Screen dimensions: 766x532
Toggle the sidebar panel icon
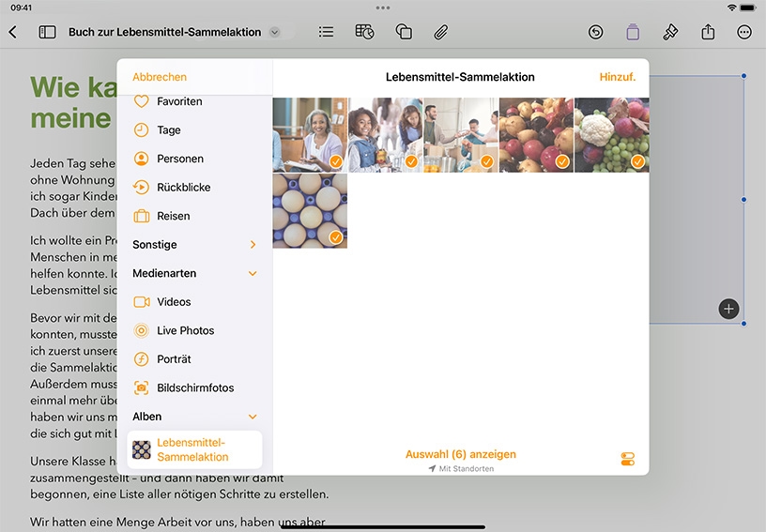[x=47, y=32]
